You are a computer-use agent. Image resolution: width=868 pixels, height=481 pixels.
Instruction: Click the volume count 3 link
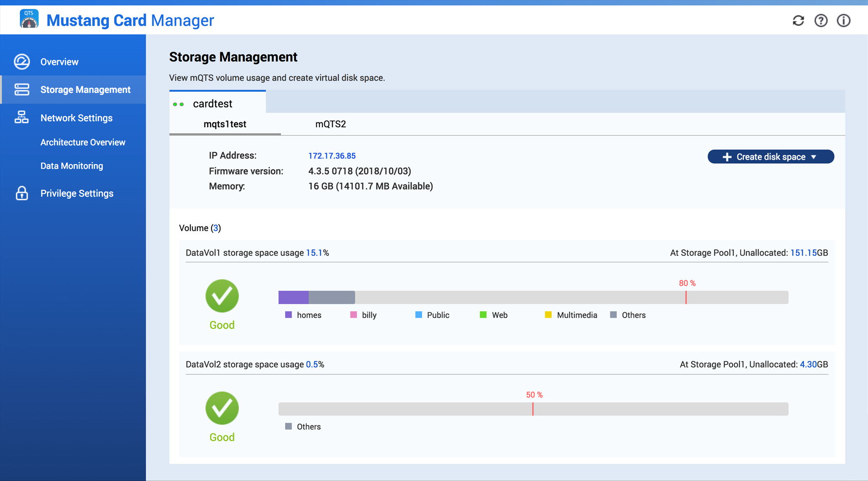pyautogui.click(x=216, y=228)
